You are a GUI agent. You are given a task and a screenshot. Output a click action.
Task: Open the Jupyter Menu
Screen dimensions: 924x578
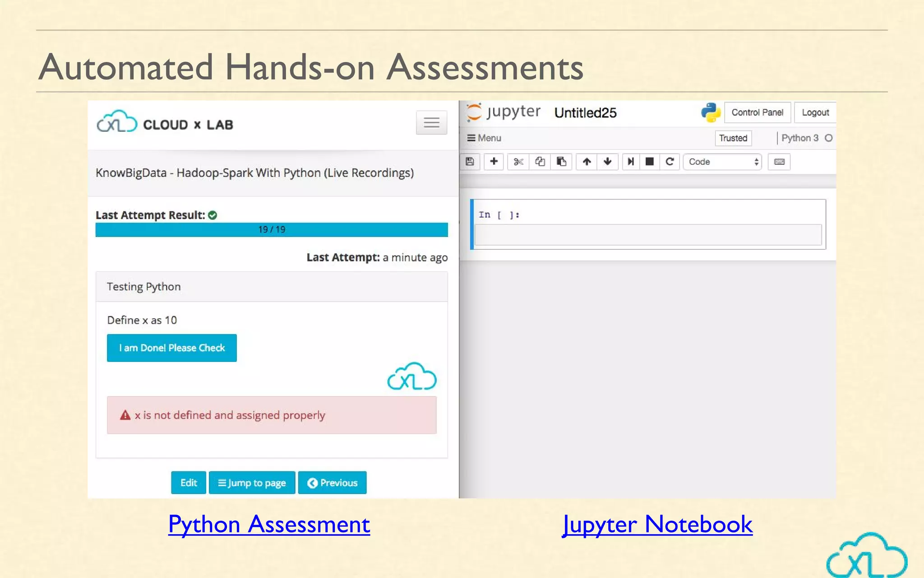(484, 138)
